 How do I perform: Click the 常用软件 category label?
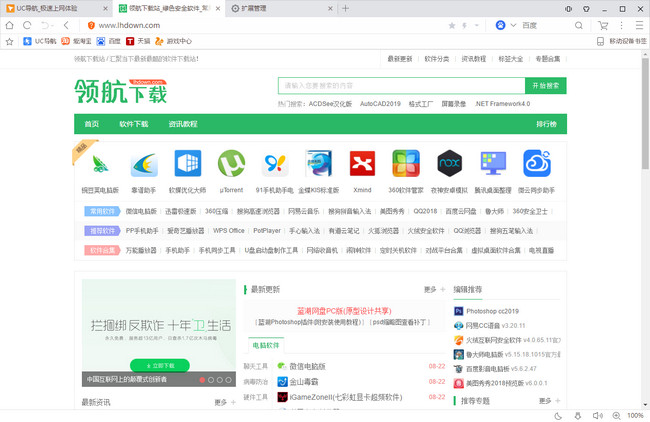(102, 211)
